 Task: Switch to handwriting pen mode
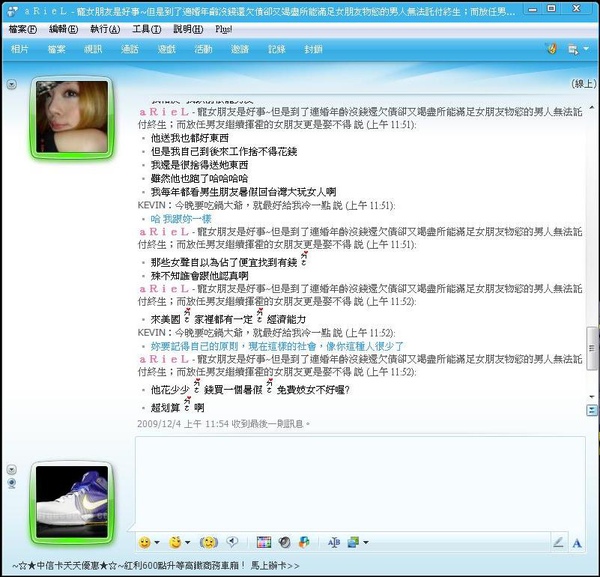pos(558,542)
